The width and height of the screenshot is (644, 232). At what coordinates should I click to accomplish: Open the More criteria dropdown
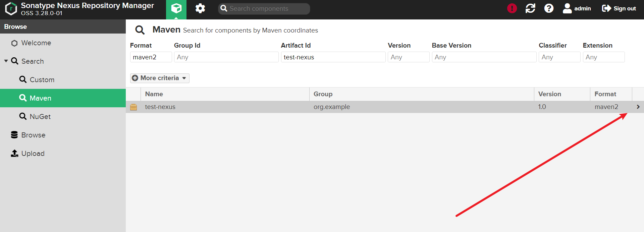coord(160,78)
